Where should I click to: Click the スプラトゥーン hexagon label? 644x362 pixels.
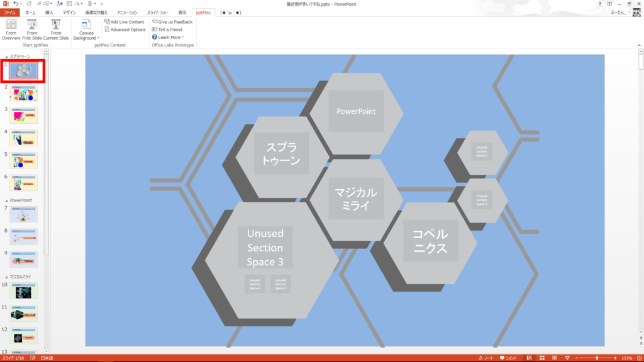pyautogui.click(x=281, y=153)
